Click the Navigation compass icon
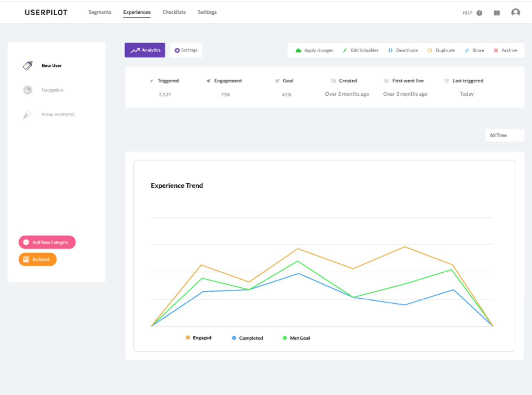532x395 pixels. 28,90
